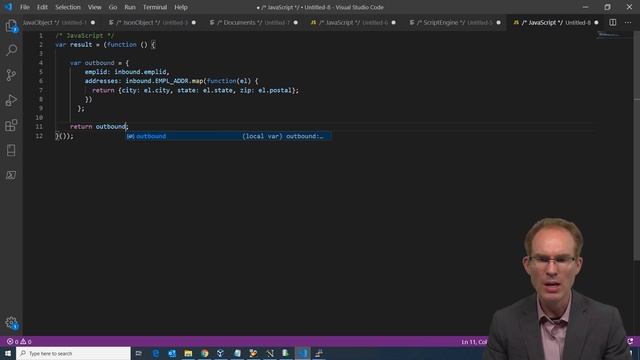Switch to Visual Studio Code taskbar icon
640x360 pixels.
(x=302, y=353)
